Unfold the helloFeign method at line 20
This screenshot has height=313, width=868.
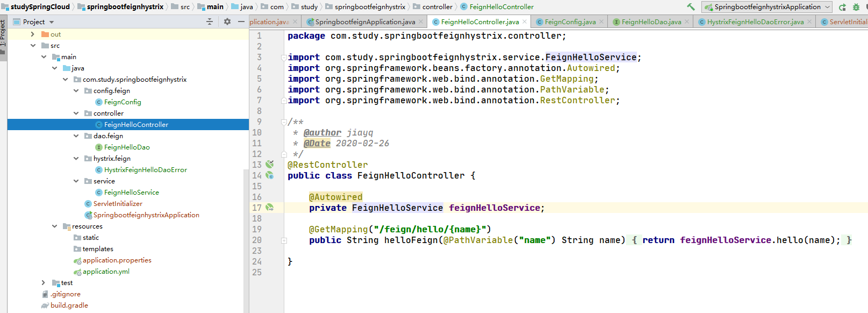click(x=284, y=240)
